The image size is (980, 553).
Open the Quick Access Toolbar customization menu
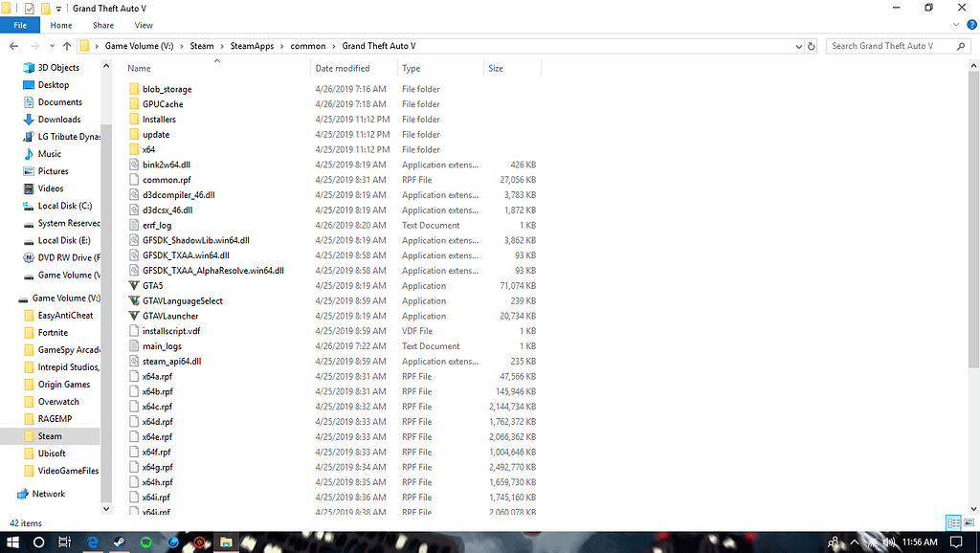(x=57, y=8)
